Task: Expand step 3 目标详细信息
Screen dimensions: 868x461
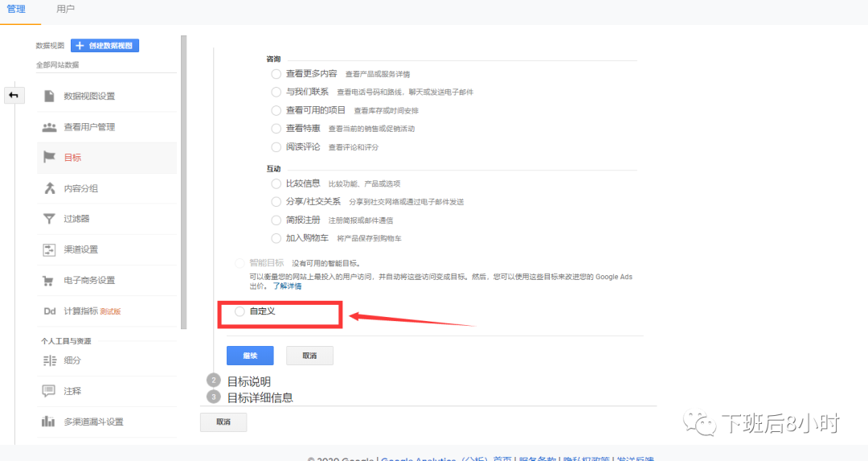Action: coord(260,397)
